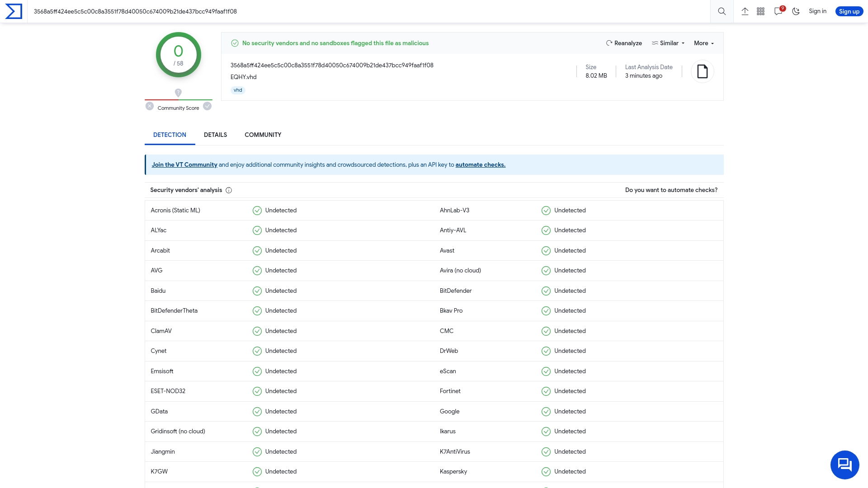Screen dimensions: 868x488
Task: Toggle the community score upvote
Action: 207,107
